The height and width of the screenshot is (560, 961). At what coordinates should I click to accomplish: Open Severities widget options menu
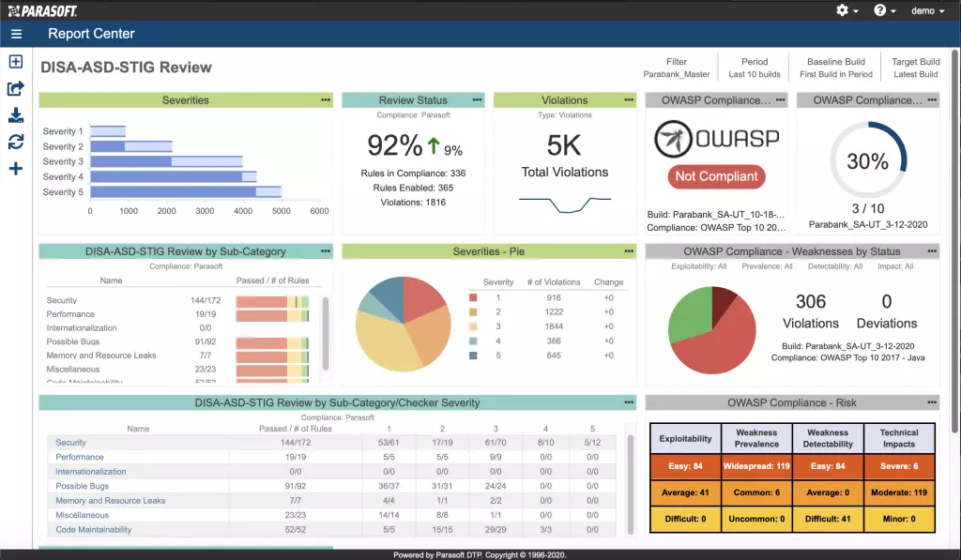pyautogui.click(x=326, y=99)
